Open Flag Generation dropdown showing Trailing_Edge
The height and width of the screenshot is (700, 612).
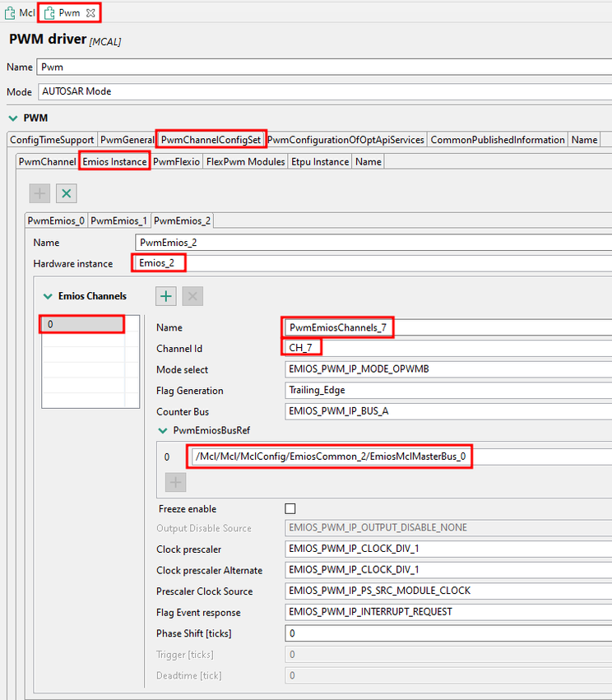pyautogui.click(x=448, y=390)
